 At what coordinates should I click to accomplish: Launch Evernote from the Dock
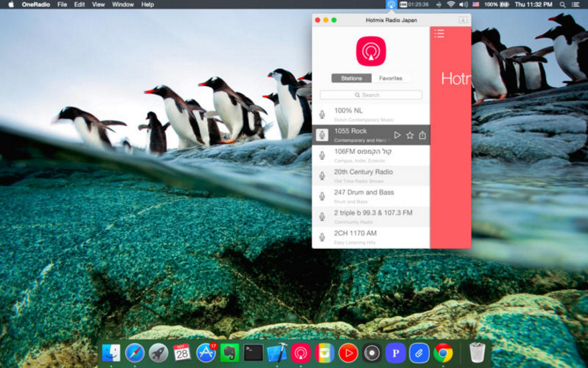229,353
